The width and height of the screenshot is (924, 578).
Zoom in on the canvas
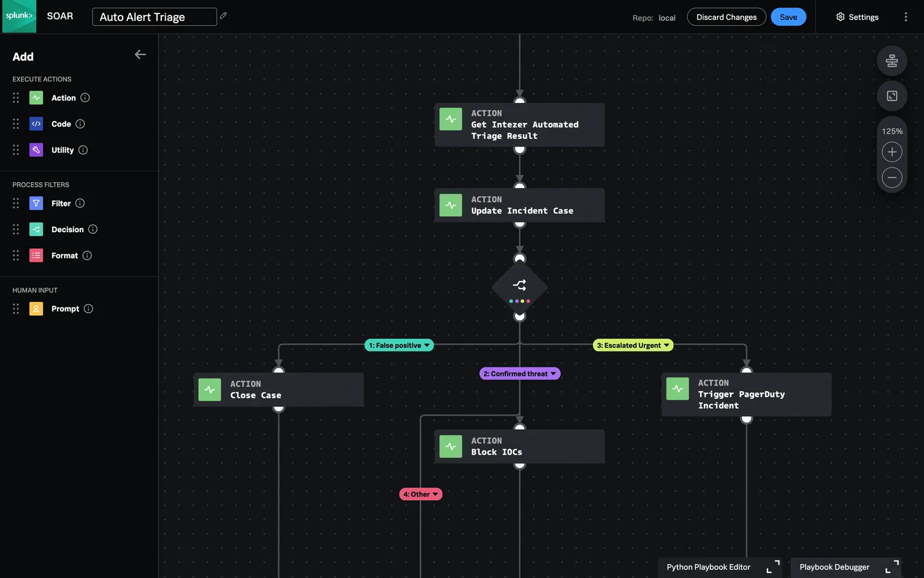(892, 152)
